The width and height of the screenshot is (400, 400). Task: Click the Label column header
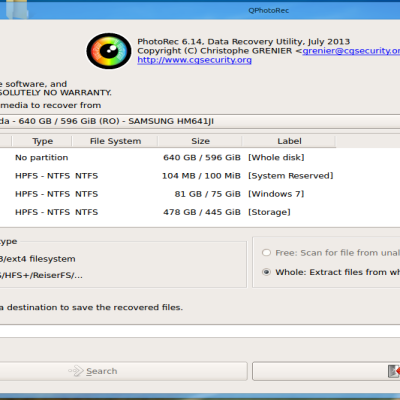click(289, 141)
